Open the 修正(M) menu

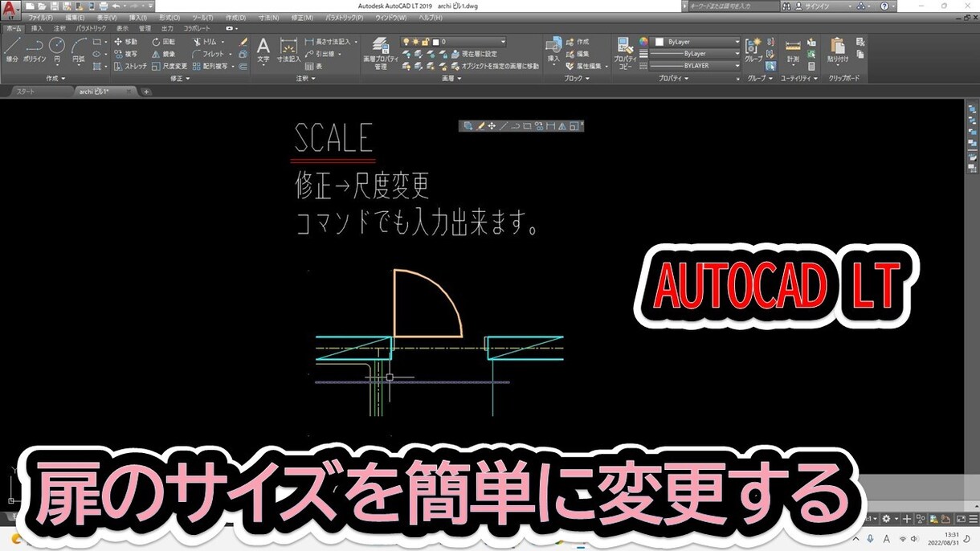[x=302, y=17]
